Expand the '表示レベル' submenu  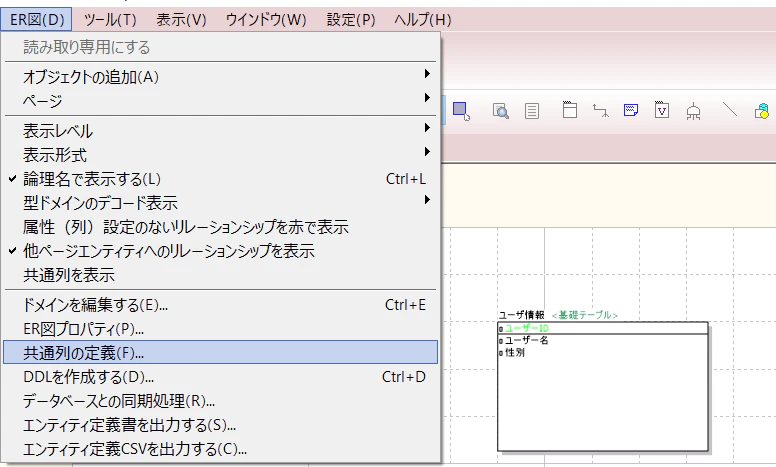tap(221, 131)
